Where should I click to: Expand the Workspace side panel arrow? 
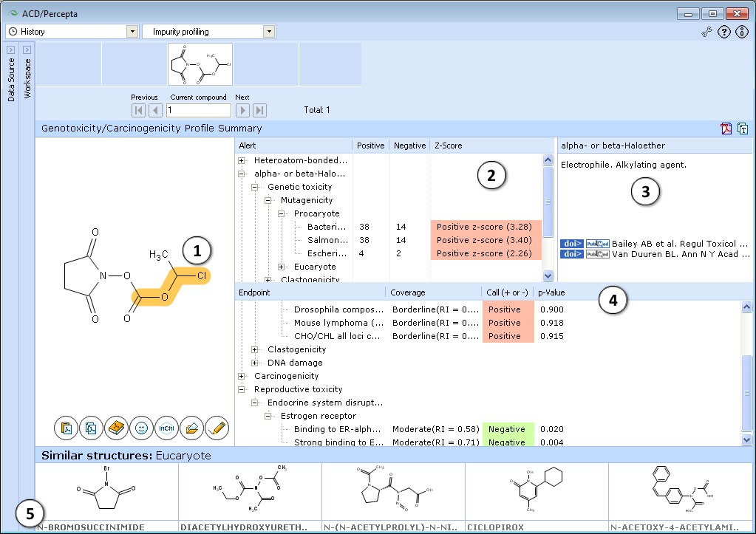click(27, 49)
